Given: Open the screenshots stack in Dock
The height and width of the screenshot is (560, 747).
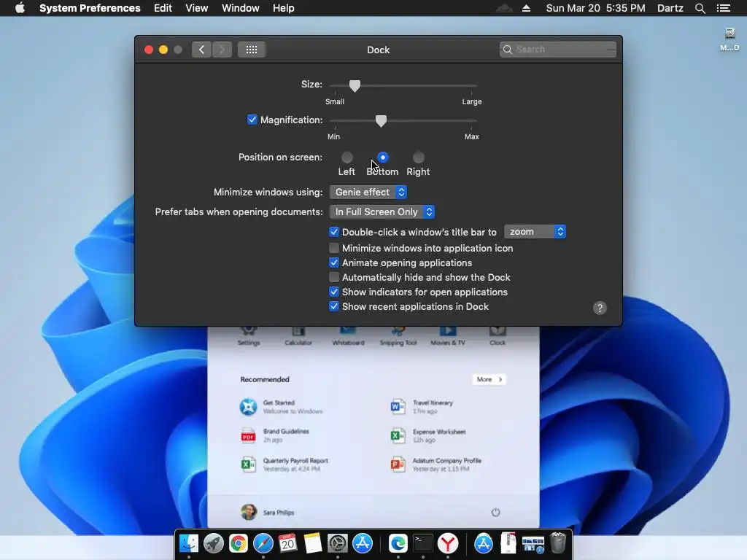Looking at the screenshot, I should (x=533, y=544).
